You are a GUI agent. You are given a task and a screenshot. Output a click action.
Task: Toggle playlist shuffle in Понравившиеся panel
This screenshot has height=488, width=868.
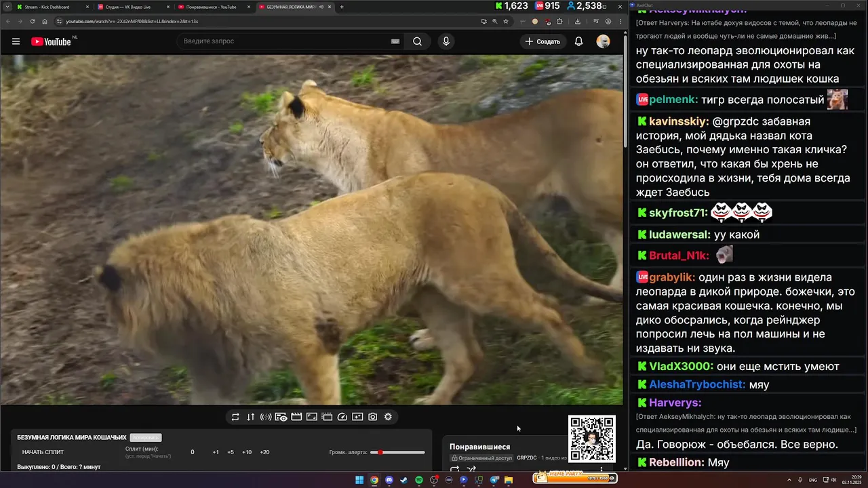471,469
